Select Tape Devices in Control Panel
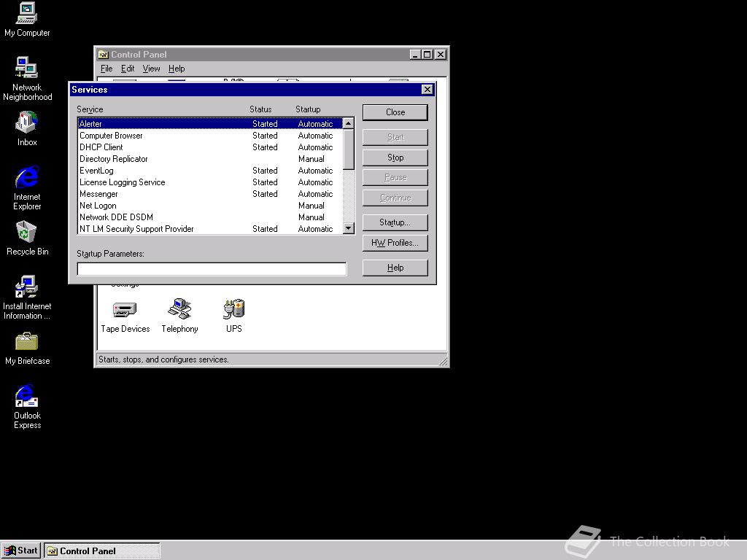The width and height of the screenshot is (747, 560). (x=125, y=316)
